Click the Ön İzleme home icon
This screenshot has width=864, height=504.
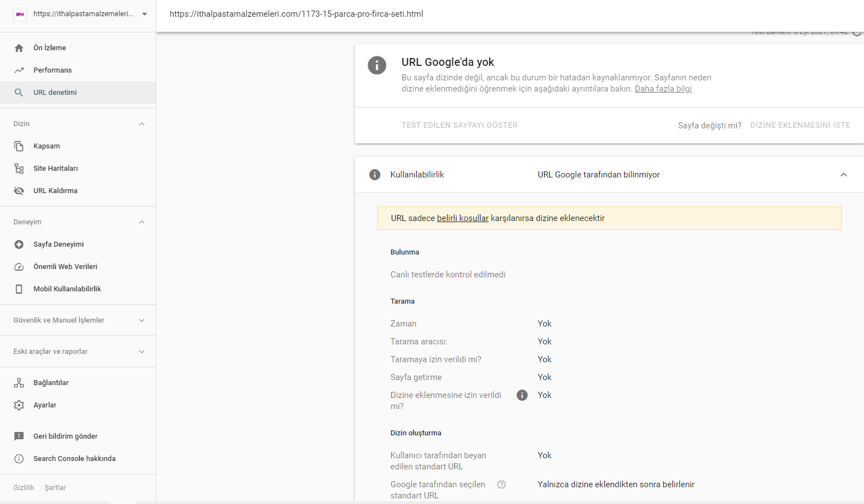(x=19, y=48)
